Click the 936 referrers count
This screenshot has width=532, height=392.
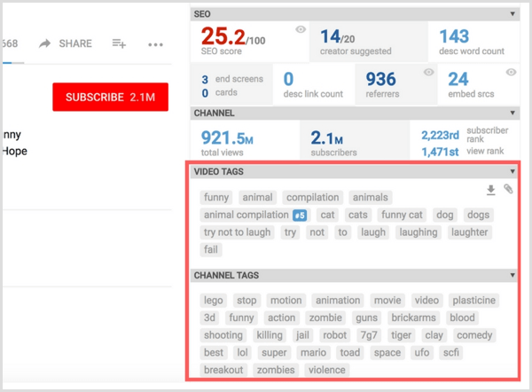coord(380,80)
